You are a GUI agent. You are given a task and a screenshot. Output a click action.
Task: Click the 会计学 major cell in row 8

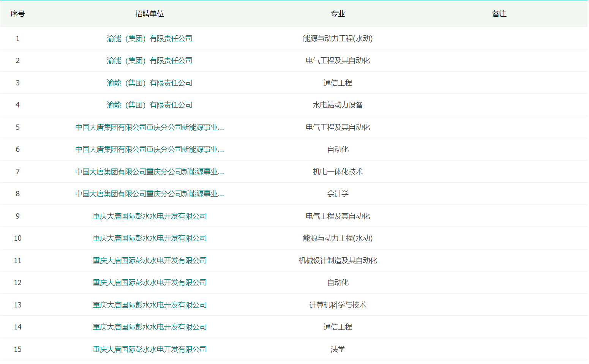click(x=338, y=194)
